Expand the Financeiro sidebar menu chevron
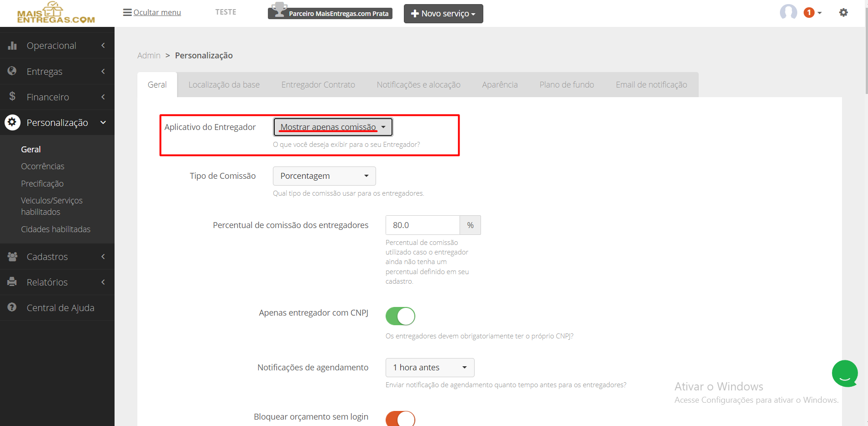The height and width of the screenshot is (426, 868). [103, 97]
